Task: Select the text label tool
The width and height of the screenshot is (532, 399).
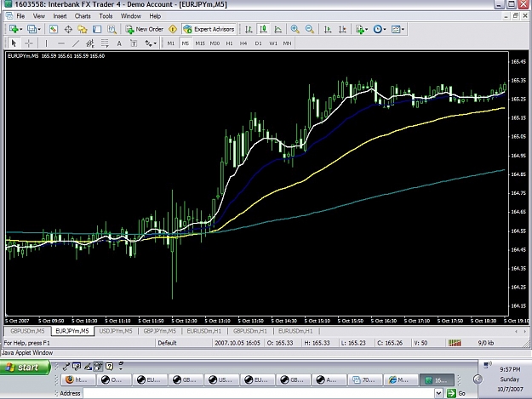Action: [x=134, y=43]
